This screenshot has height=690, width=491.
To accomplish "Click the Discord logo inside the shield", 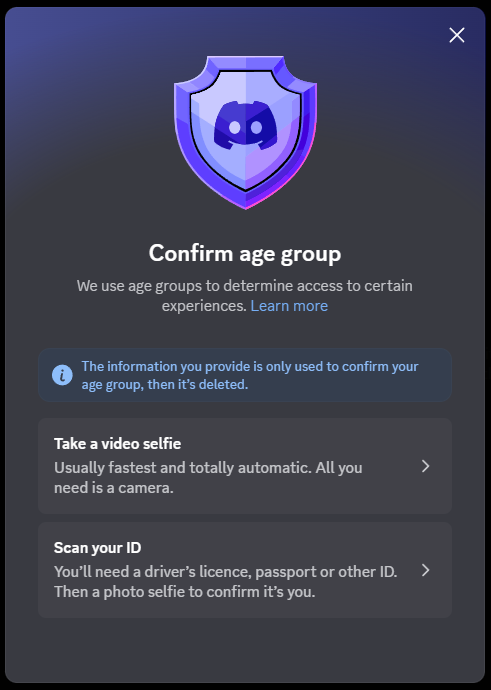I will point(246,125).
